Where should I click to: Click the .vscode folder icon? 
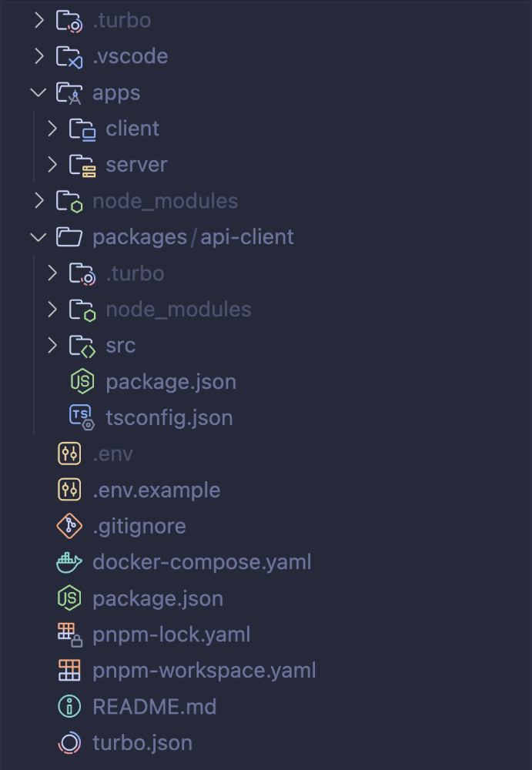(69, 56)
